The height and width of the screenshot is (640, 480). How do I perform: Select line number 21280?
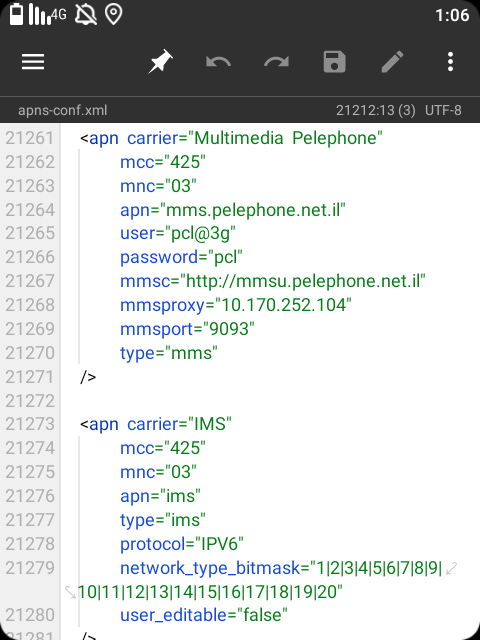30,615
